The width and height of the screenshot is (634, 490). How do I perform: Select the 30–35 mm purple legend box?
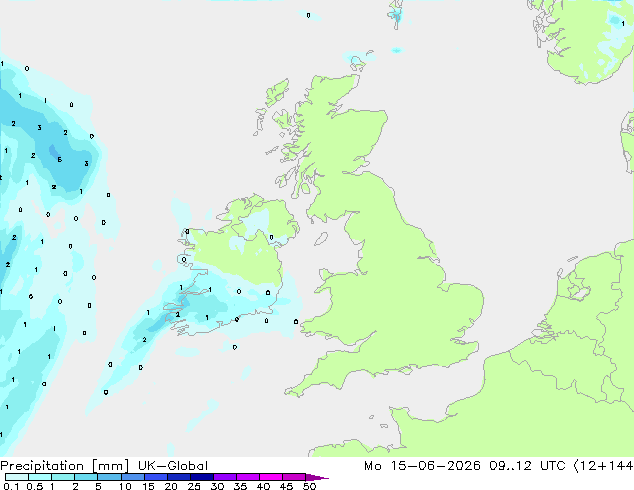point(224,477)
